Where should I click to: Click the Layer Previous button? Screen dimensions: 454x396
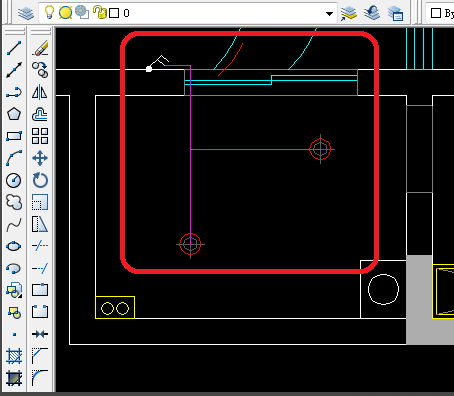(372, 13)
